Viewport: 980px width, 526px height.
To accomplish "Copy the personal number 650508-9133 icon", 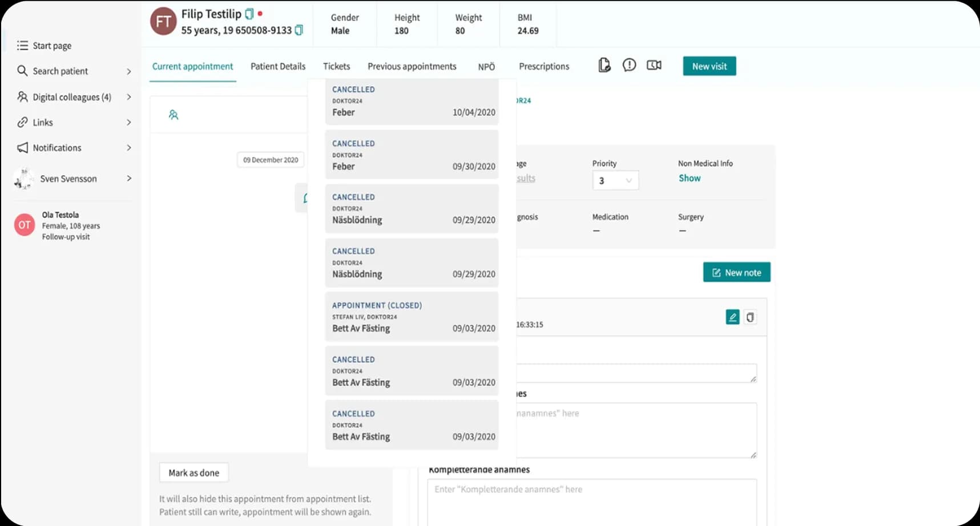I will click(299, 30).
